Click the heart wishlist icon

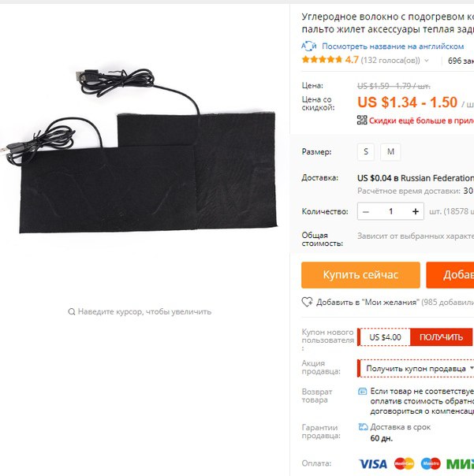click(x=307, y=302)
